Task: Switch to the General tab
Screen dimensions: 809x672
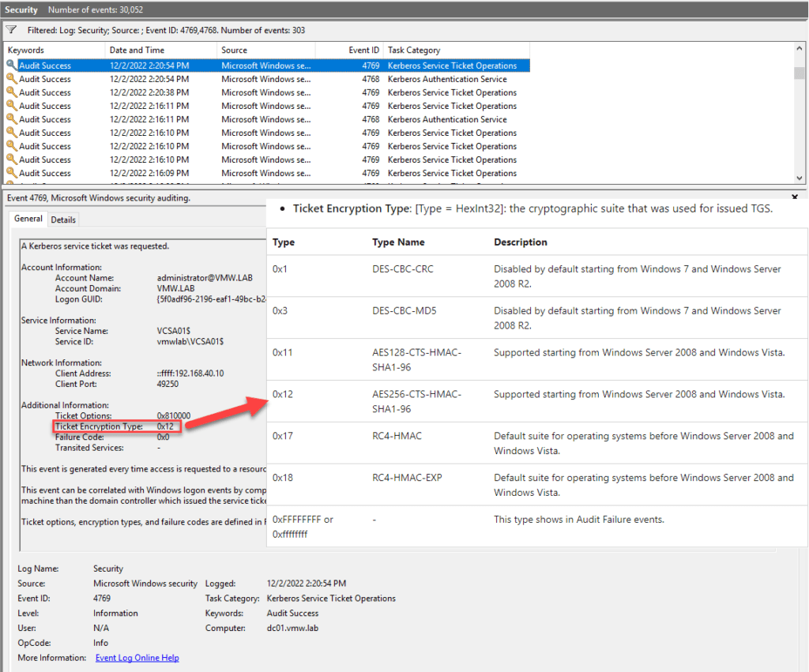Action: click(x=28, y=219)
